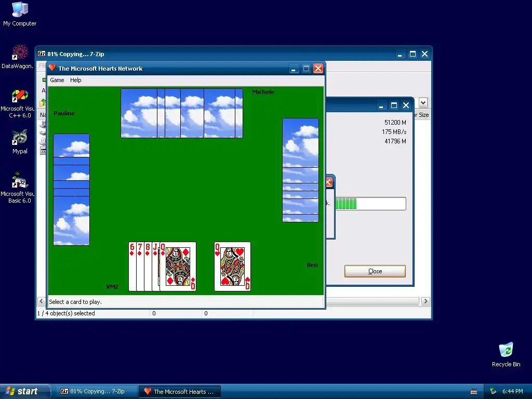The width and height of the screenshot is (532, 399).
Task: Click the '41796 M' processed value
Action: click(x=395, y=141)
